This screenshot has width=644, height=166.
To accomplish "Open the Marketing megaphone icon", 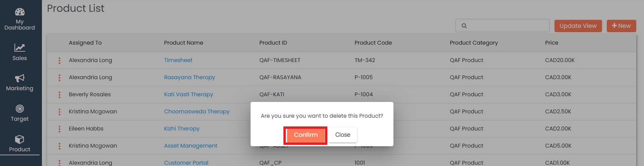I will tap(19, 78).
